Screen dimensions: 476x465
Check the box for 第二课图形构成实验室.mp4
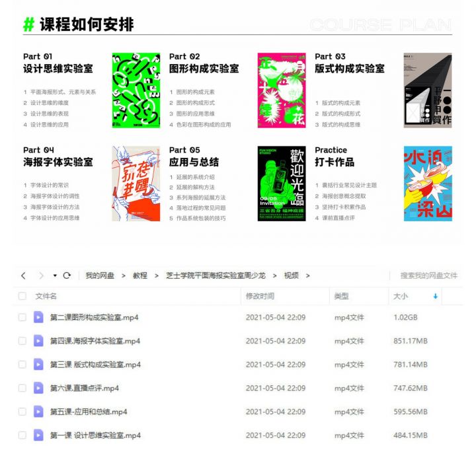point(22,317)
